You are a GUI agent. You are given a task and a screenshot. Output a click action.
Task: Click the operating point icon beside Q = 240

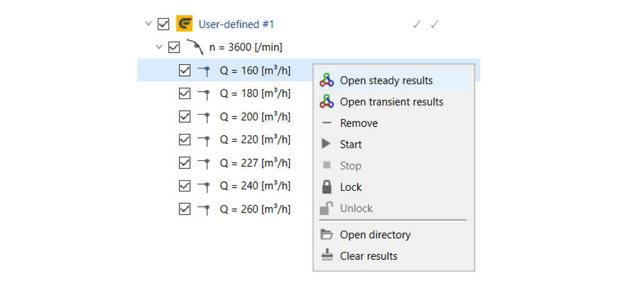pyautogui.click(x=204, y=186)
